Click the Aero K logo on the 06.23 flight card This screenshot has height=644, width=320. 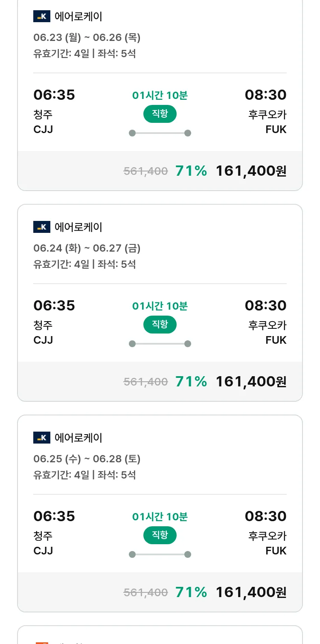[x=42, y=17]
